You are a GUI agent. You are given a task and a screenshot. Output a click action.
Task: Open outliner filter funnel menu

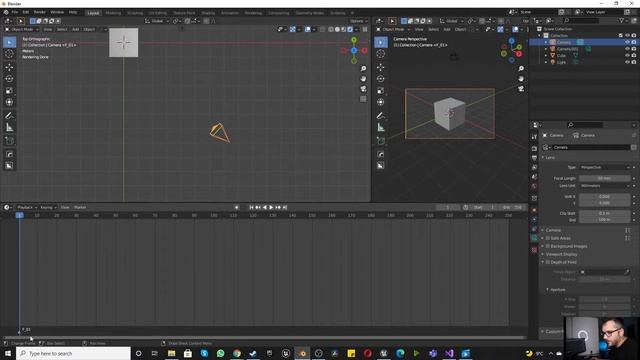coord(622,20)
